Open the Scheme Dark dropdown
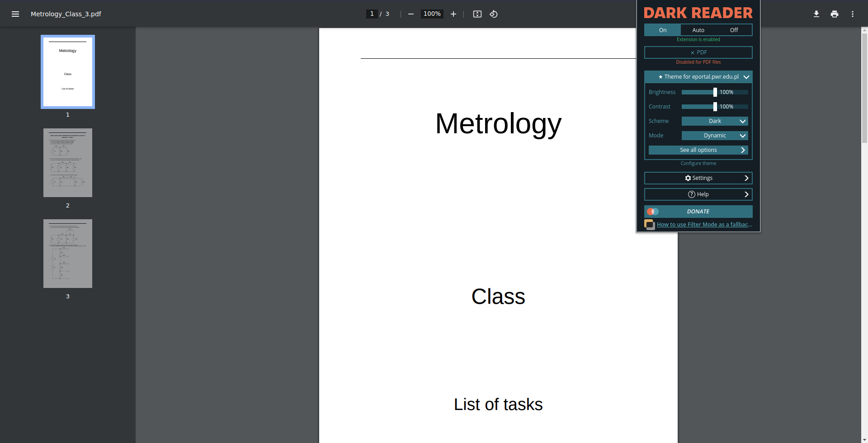868x443 pixels. pyautogui.click(x=715, y=121)
